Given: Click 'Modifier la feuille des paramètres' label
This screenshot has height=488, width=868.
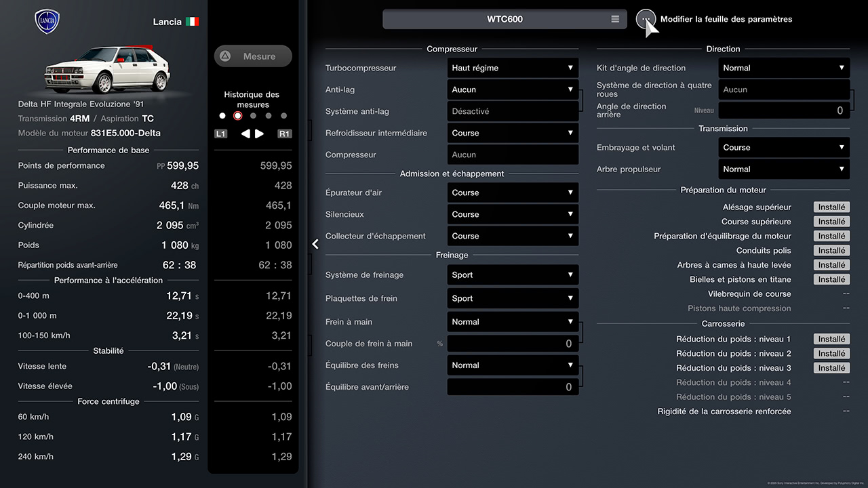Looking at the screenshot, I should pyautogui.click(x=726, y=19).
